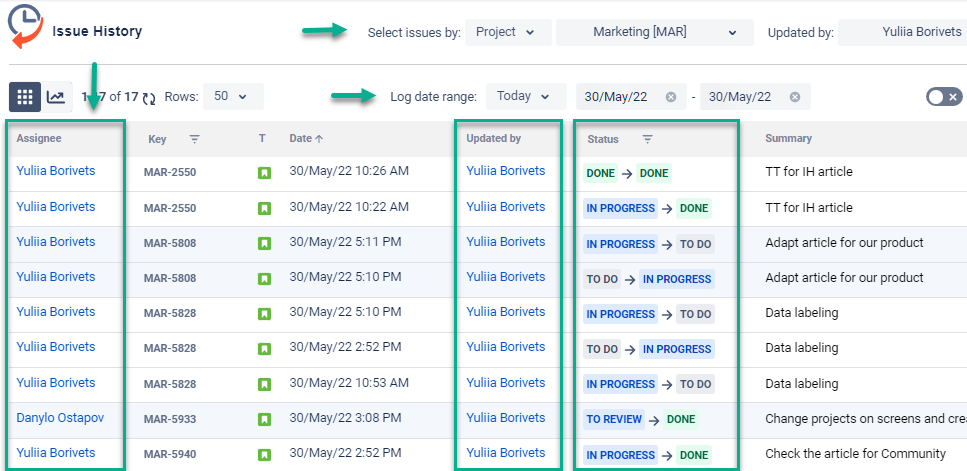Click the Issue History title text

coord(97,31)
